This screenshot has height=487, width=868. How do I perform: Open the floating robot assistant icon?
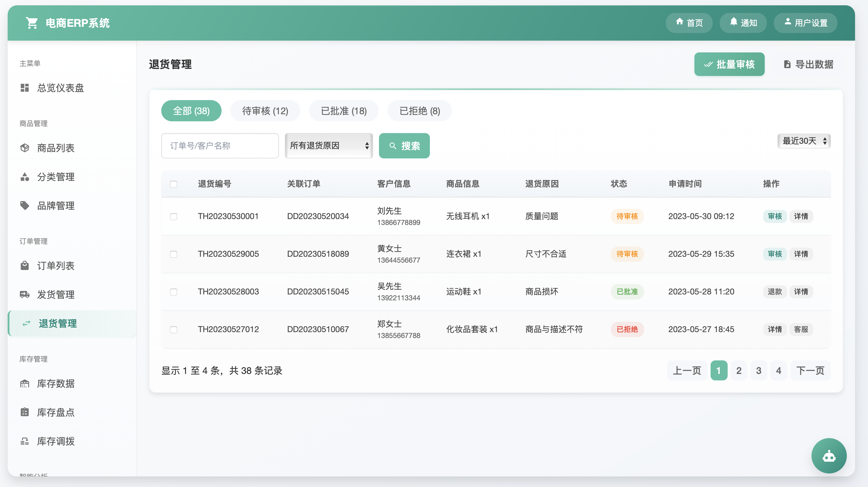[829, 455]
